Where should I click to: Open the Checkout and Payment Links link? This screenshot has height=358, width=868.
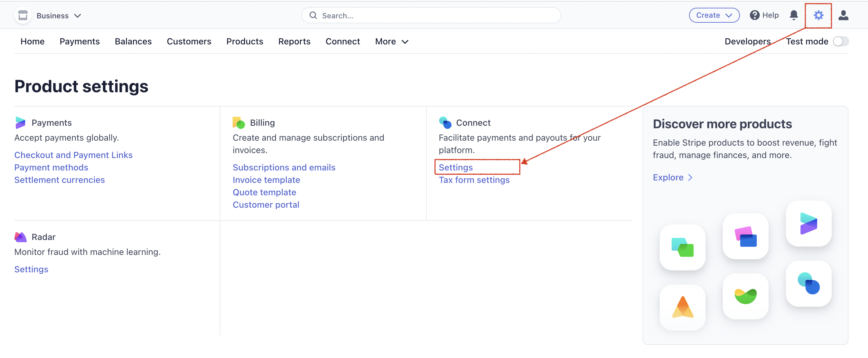click(x=73, y=155)
